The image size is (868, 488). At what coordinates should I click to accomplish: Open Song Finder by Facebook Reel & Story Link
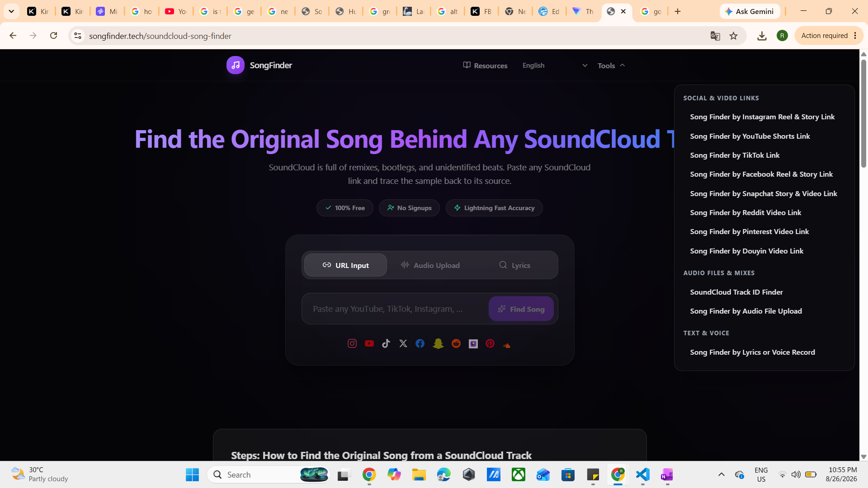pyautogui.click(x=761, y=174)
